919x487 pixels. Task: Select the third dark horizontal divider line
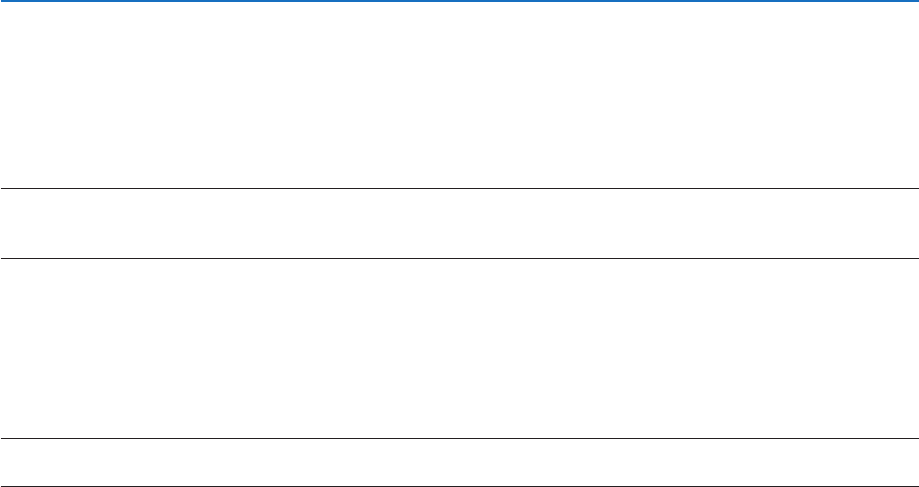click(x=460, y=438)
